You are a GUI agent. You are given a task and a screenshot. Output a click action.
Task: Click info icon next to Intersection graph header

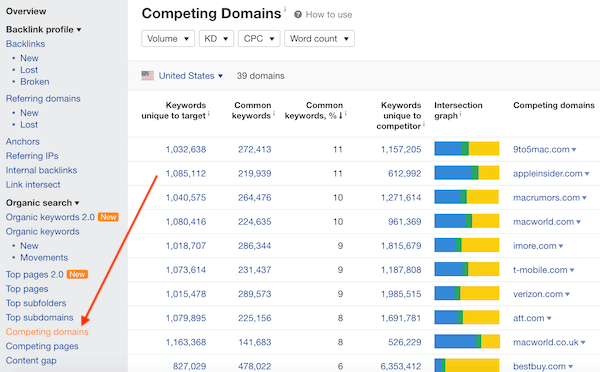coord(461,114)
